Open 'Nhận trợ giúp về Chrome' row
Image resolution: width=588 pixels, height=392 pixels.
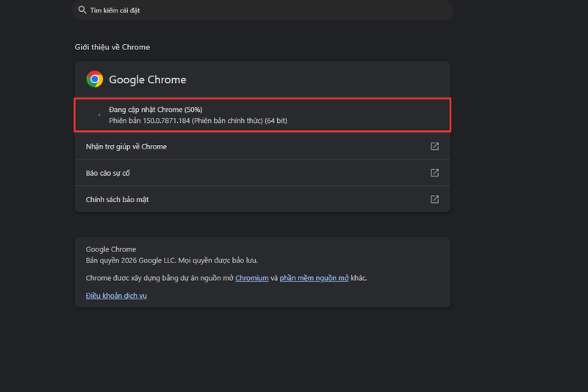click(x=262, y=146)
